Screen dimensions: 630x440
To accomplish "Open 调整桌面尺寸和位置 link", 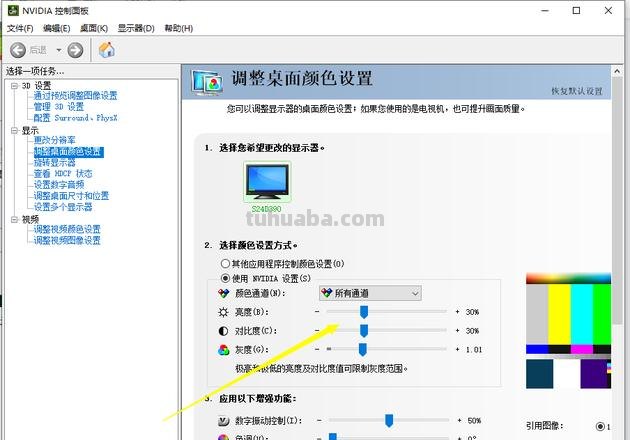I will (72, 196).
